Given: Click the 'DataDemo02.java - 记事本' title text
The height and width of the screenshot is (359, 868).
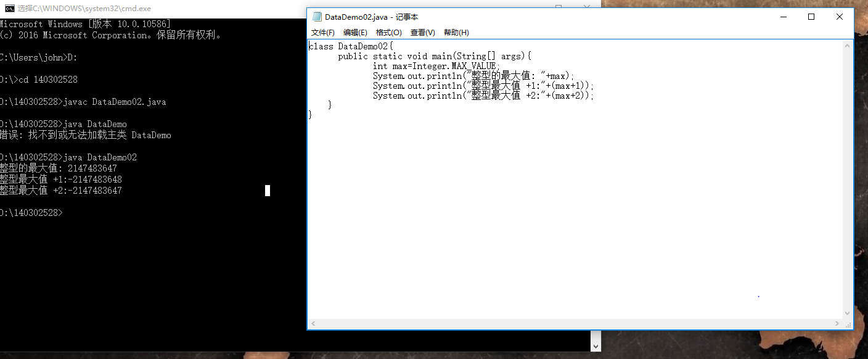Looking at the screenshot, I should coord(371,17).
